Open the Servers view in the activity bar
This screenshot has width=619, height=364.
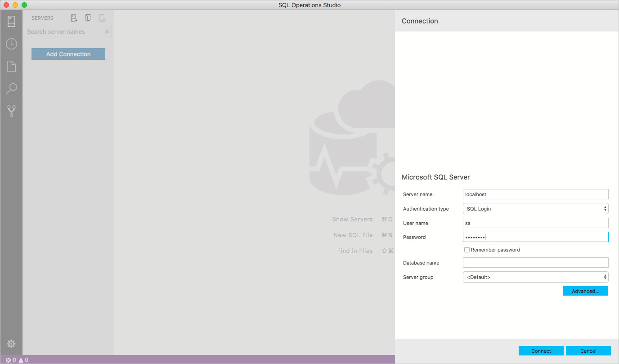(11, 21)
